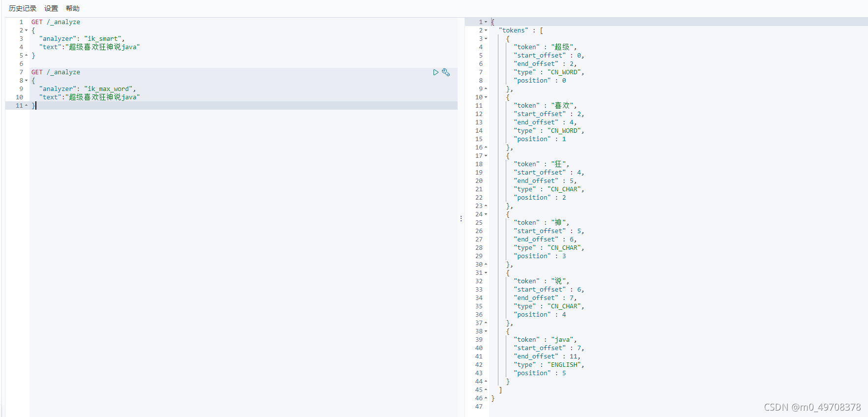868x417 pixels.
Task: Click the first GET /_analyze request line
Action: point(56,22)
